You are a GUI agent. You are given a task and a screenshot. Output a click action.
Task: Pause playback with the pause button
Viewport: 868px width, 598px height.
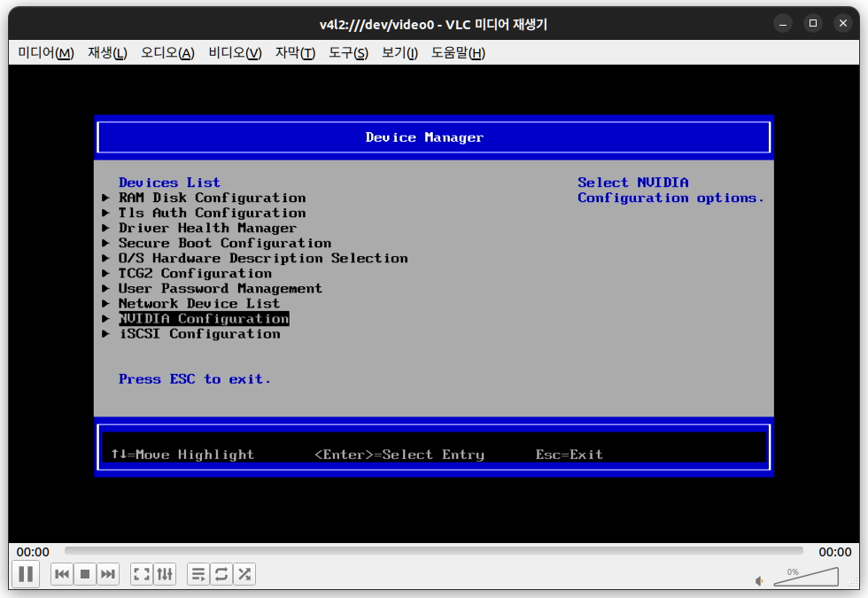(26, 574)
